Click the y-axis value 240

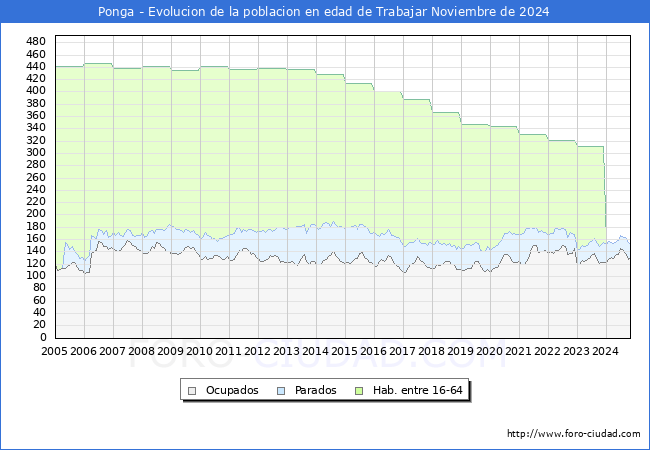click(x=36, y=189)
